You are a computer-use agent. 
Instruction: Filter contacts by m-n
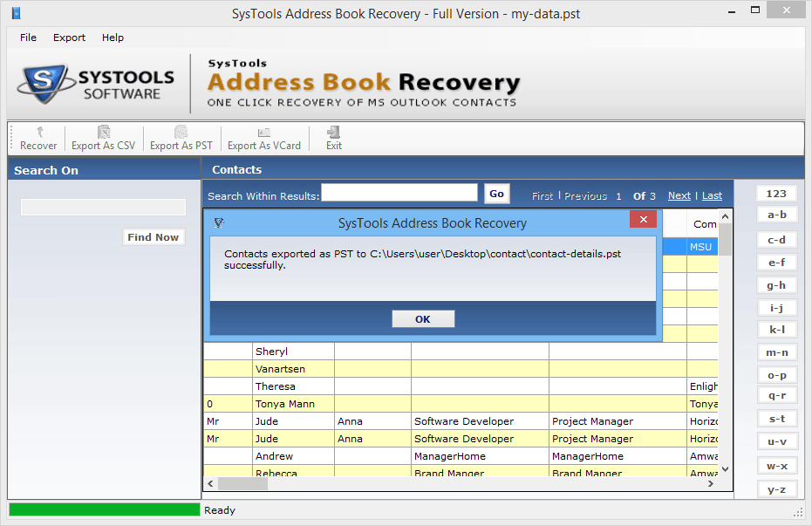click(x=776, y=352)
